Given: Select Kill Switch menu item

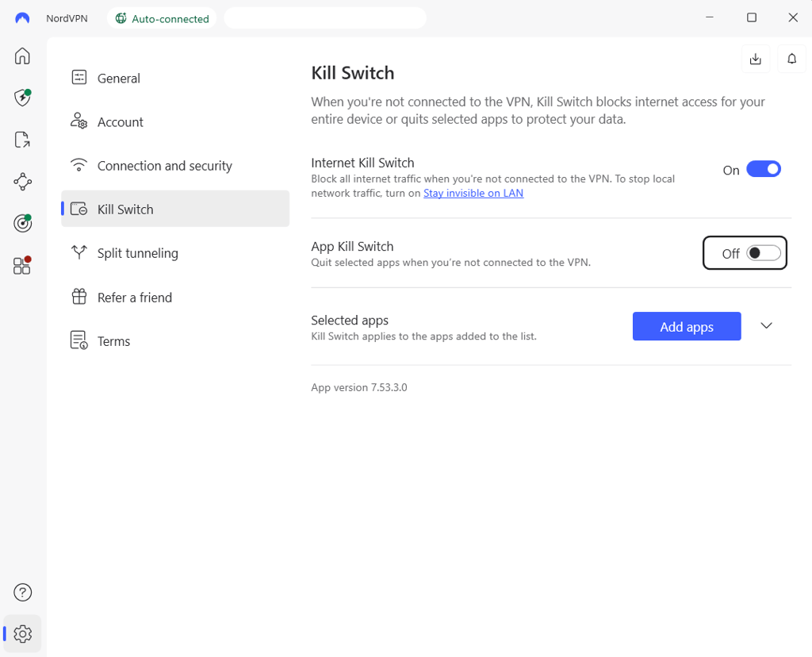Looking at the screenshot, I should (175, 209).
